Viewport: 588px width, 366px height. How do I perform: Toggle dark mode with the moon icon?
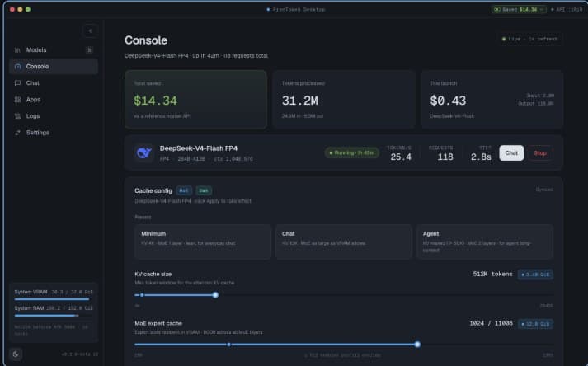[x=16, y=354]
